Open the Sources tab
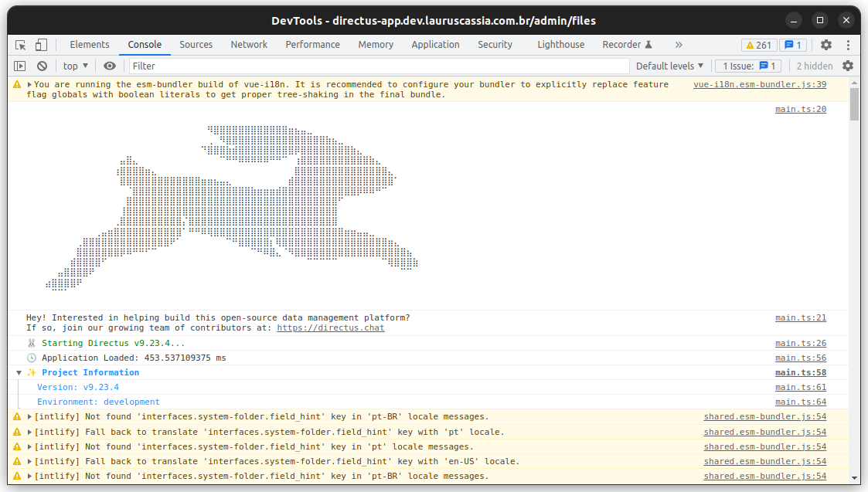 [196, 45]
